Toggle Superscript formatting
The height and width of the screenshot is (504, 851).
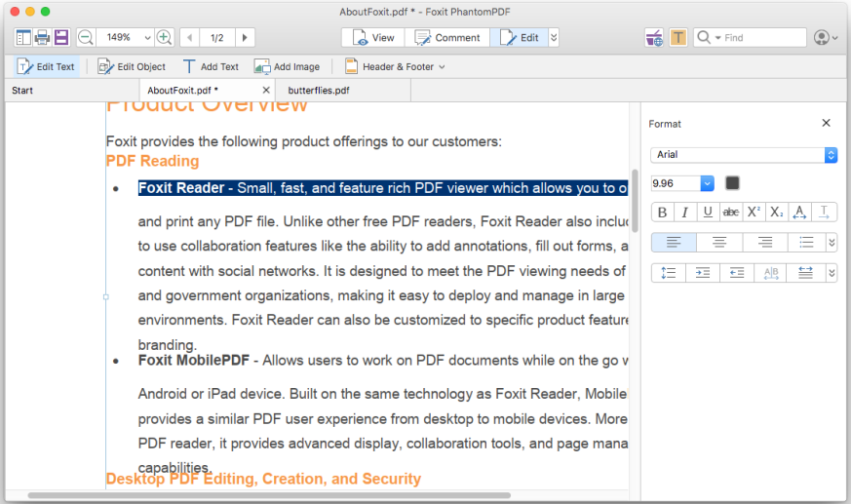point(754,213)
